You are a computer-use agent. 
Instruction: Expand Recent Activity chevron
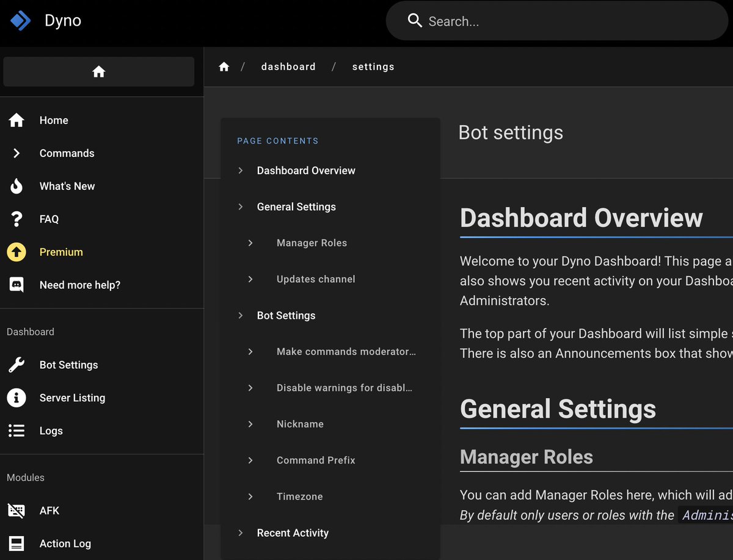pyautogui.click(x=241, y=533)
